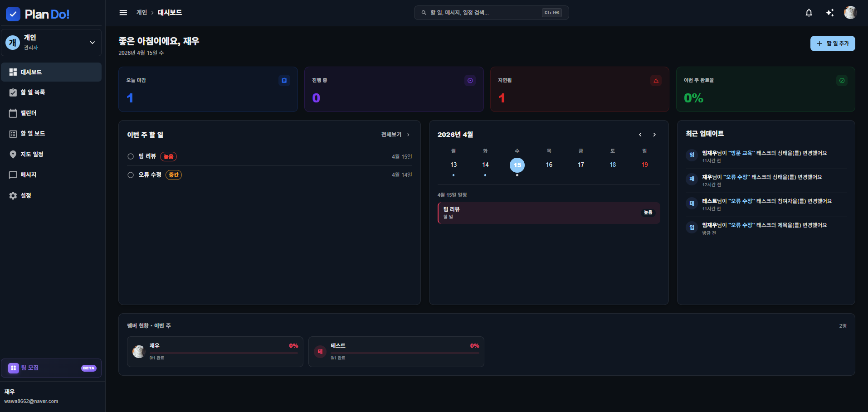
Task: Click the 할 일 추가 button
Action: (832, 44)
